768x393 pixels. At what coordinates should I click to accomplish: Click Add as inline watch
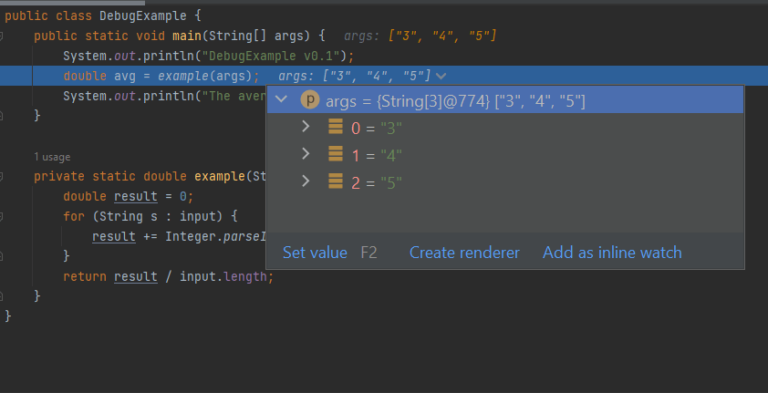tap(612, 252)
